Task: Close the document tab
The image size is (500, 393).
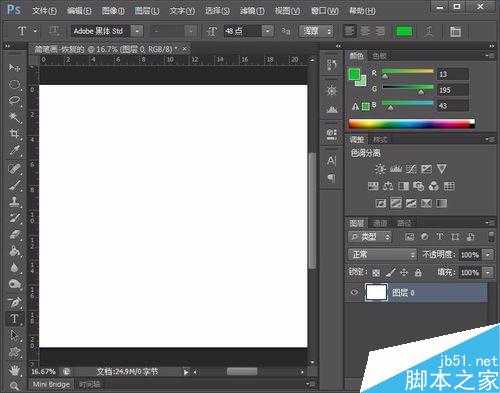Action: (x=184, y=49)
